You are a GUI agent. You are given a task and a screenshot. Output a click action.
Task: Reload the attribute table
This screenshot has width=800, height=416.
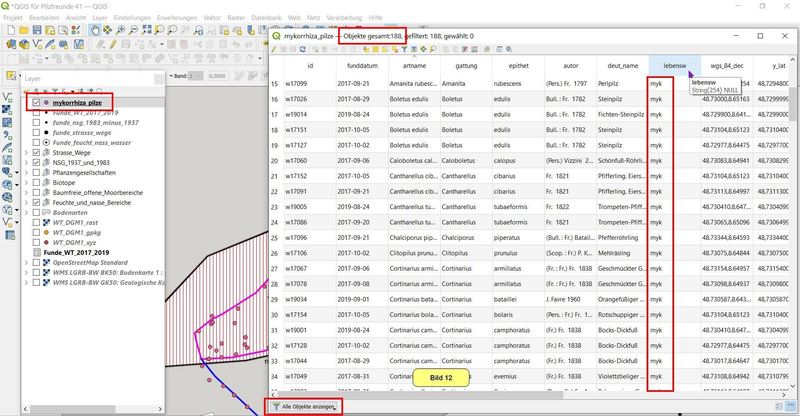[303, 49]
